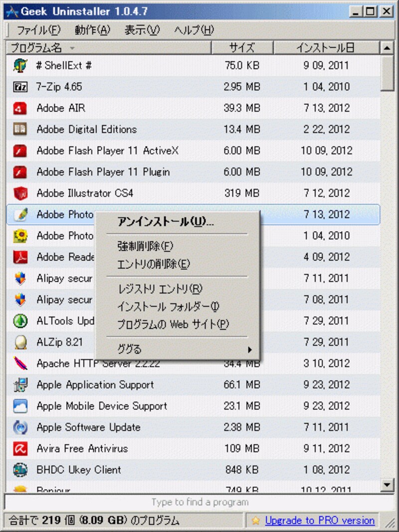Click the 7-Zip 4.65 icon
The width and height of the screenshot is (399, 532).
pos(20,87)
